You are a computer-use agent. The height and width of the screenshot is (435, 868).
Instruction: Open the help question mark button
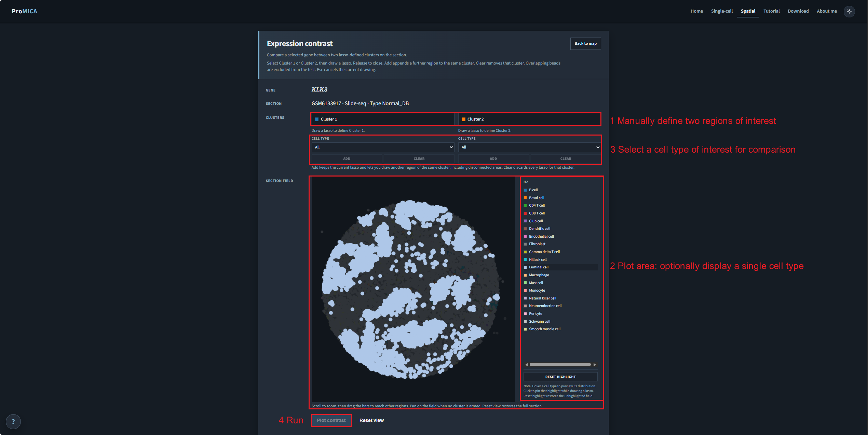(x=13, y=422)
